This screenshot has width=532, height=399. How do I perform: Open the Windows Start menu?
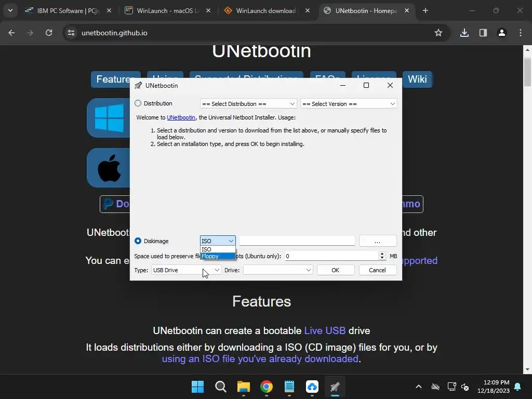point(197,387)
